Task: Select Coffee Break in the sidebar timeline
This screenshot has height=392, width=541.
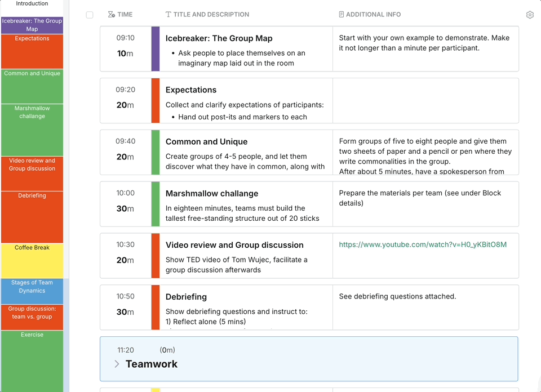Action: click(32, 260)
